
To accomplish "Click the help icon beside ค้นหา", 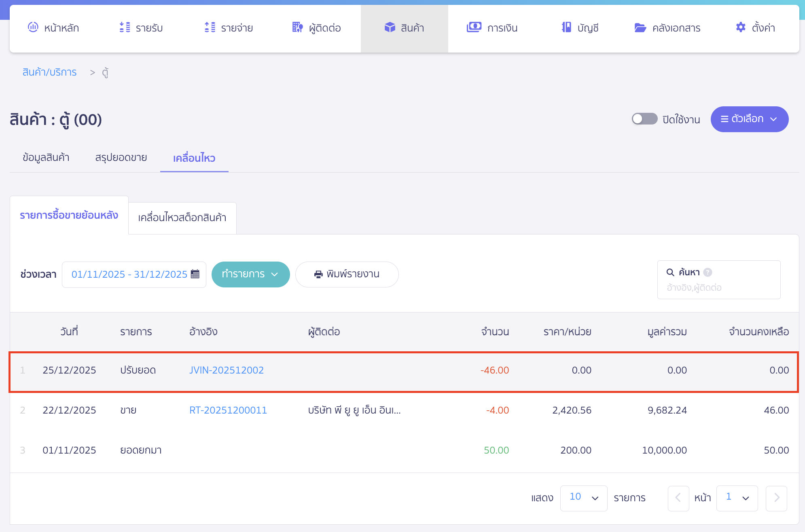I will pos(708,272).
